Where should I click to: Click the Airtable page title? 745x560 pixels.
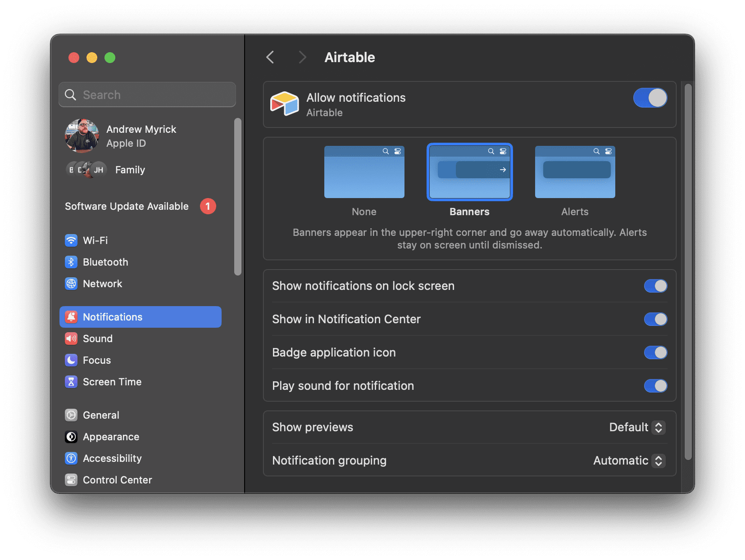point(350,57)
